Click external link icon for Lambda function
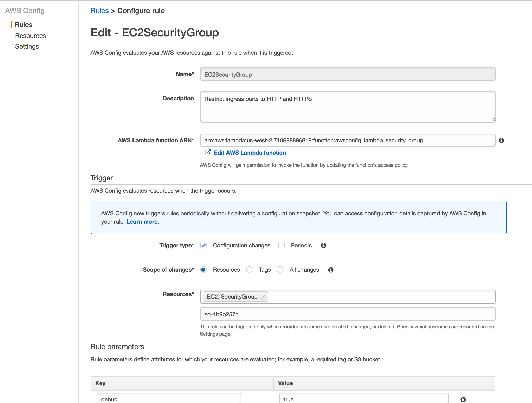The height and width of the screenshot is (403, 532). (208, 152)
